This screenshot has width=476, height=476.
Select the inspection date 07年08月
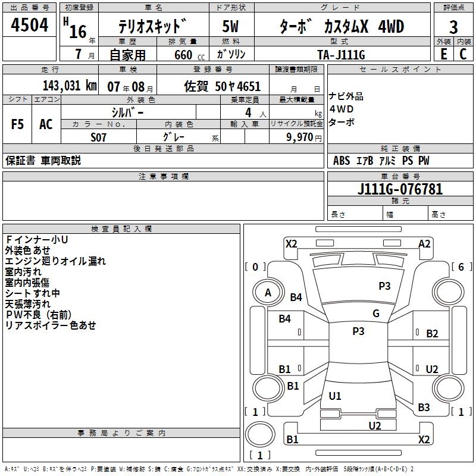130,87
